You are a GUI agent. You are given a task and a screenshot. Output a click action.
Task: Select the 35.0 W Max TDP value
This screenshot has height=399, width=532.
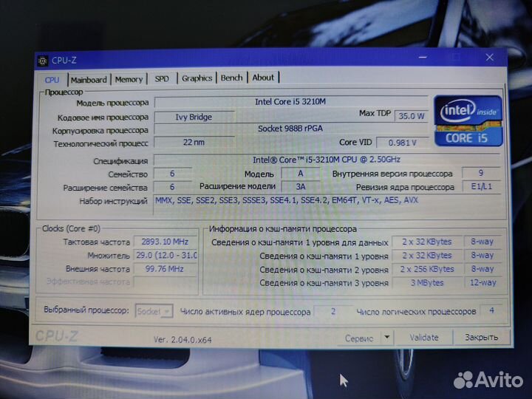coord(412,116)
